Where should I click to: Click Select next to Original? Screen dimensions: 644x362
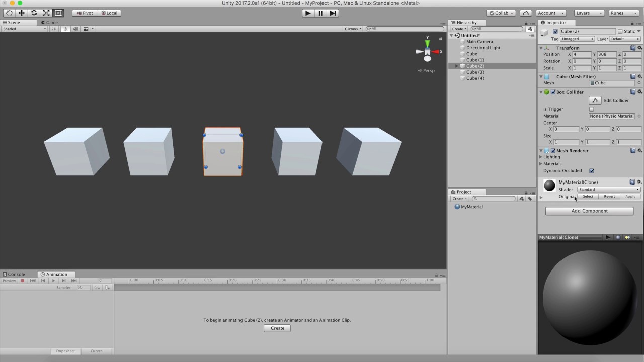[x=588, y=197]
